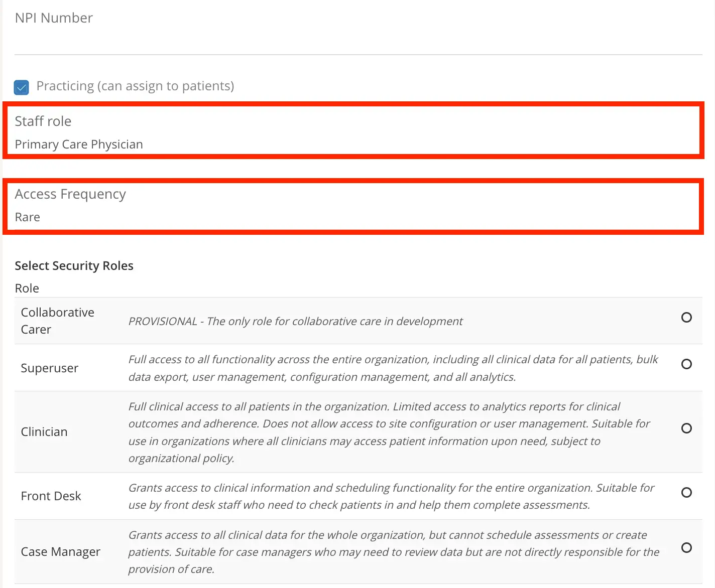Click the Superuser role name
The height and width of the screenshot is (588, 715).
pos(49,368)
